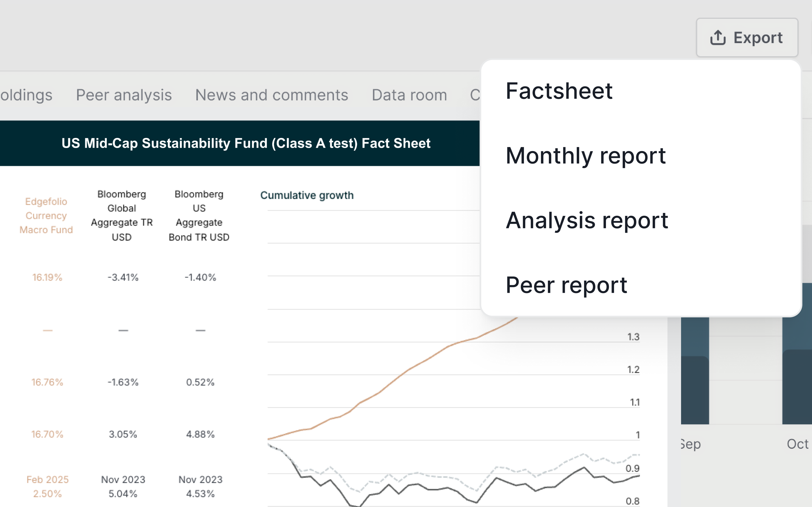Click the 16.19% fund return value

click(x=47, y=277)
